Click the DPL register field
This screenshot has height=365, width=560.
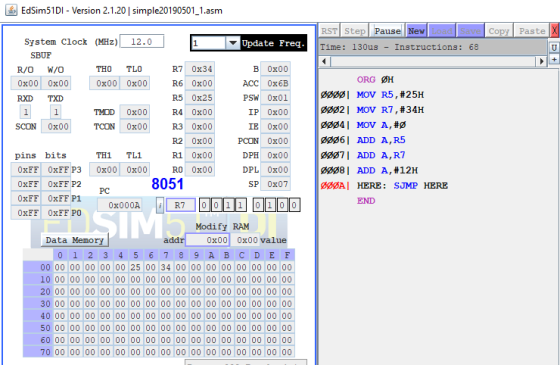pos(275,170)
